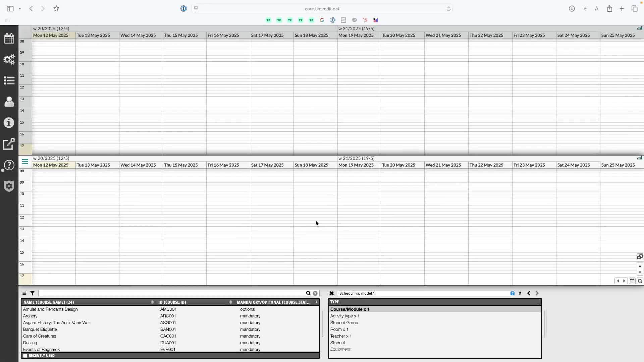Toggle the Recently Used checkbox

point(25,356)
